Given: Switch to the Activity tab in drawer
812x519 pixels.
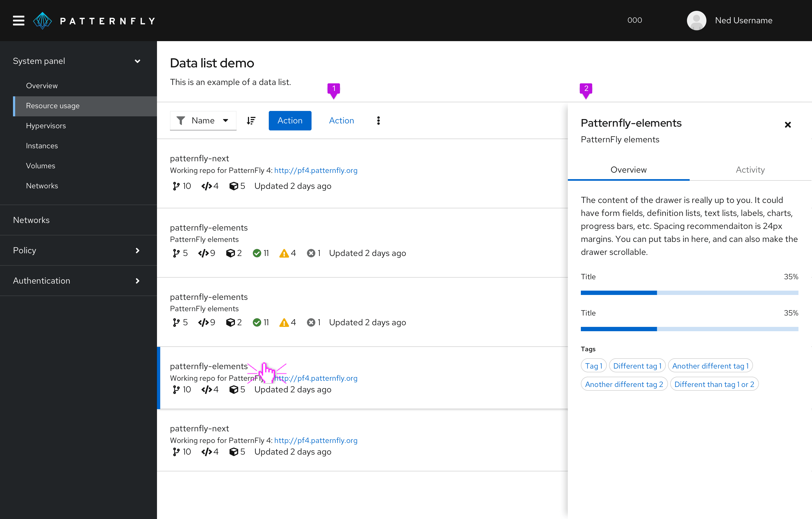Looking at the screenshot, I should [x=749, y=170].
